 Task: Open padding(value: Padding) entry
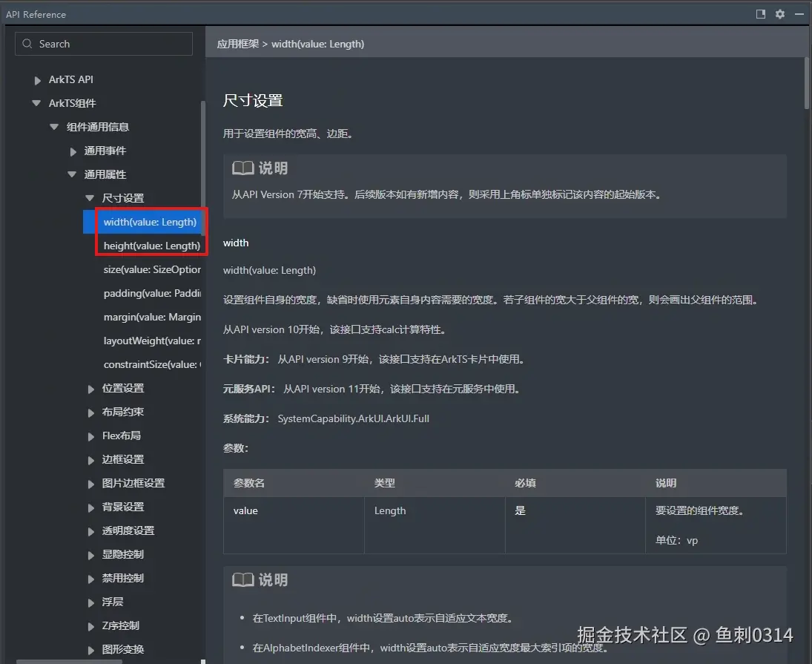(x=152, y=293)
